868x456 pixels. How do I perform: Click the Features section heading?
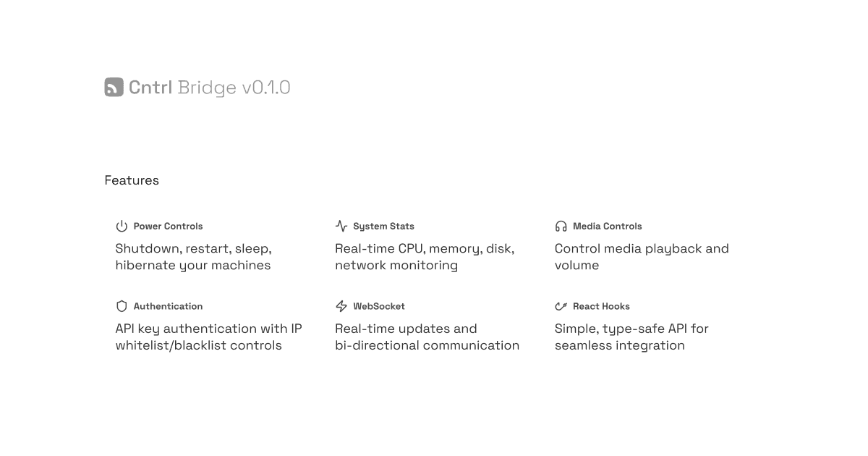132,180
